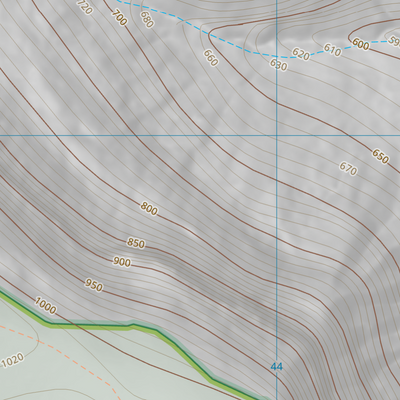Select the 670 contour label
The width and height of the screenshot is (400, 400).
(x=348, y=169)
